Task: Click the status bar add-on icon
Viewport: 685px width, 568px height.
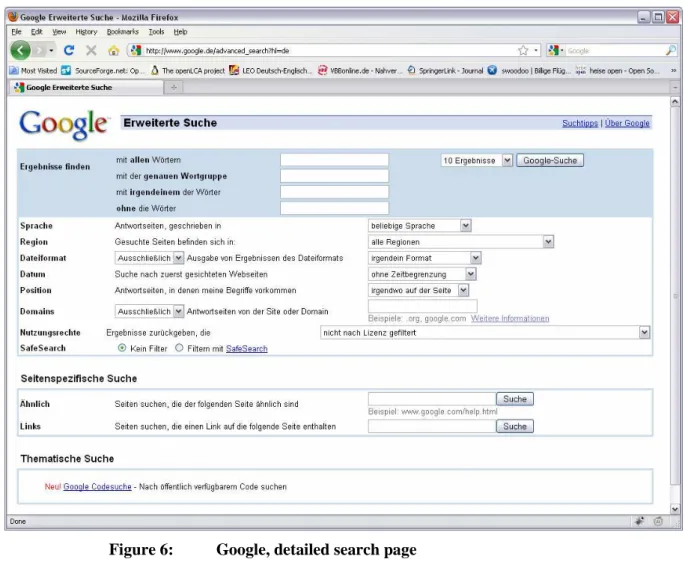Action: click(x=640, y=521)
